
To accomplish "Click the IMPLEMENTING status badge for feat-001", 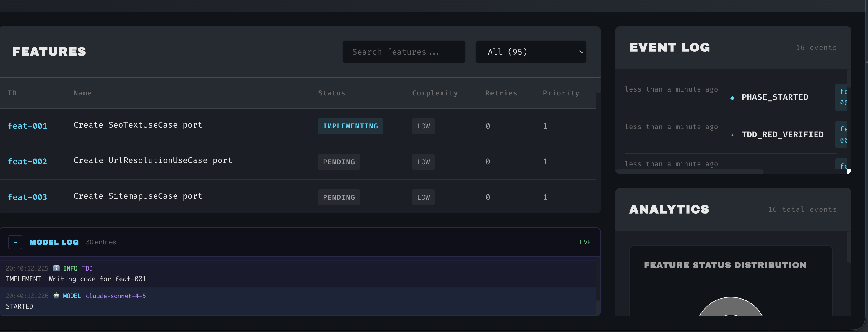I will (x=350, y=126).
